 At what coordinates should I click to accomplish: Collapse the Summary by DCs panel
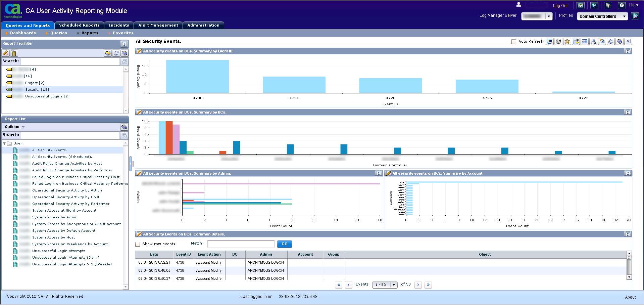[628, 112]
